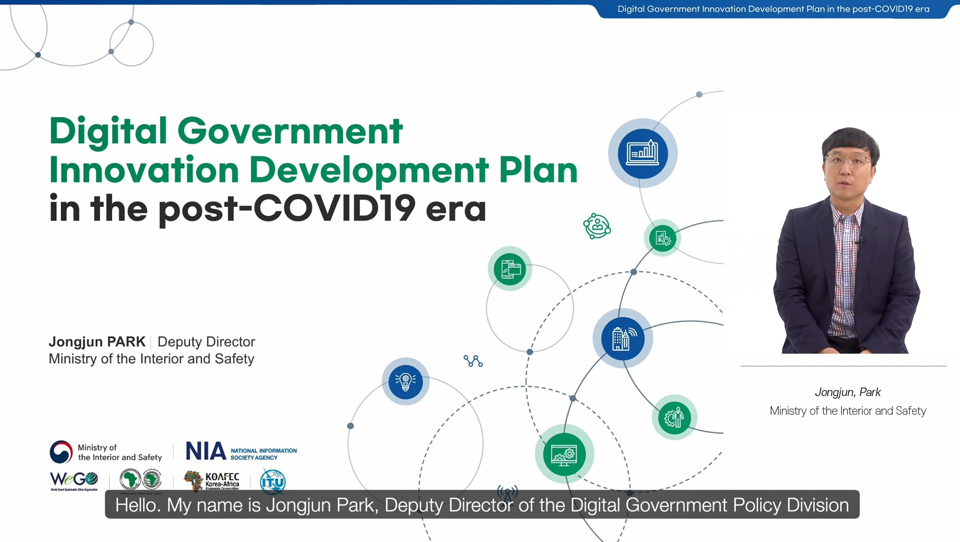Click the WeGO logo
960x542 pixels.
(x=74, y=480)
